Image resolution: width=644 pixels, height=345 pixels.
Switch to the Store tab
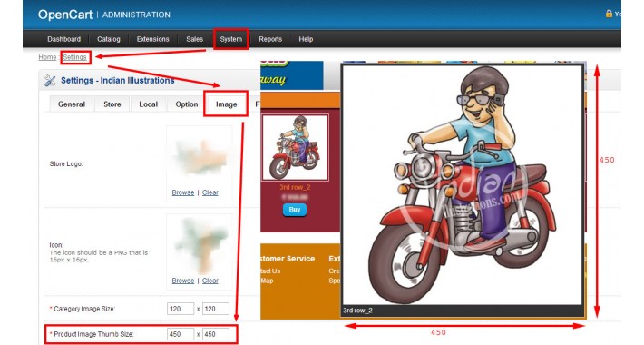click(x=112, y=104)
